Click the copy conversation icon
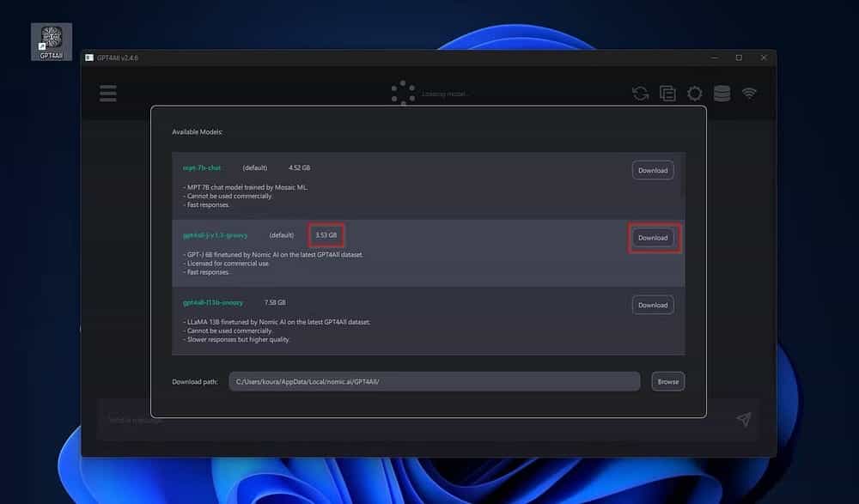This screenshot has height=504, width=859. [667, 94]
